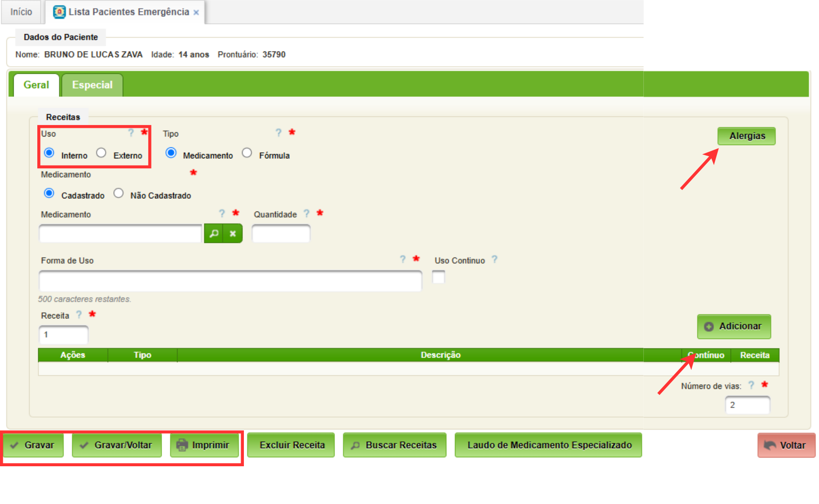
Task: Open the Alergias button
Action: pos(747,136)
